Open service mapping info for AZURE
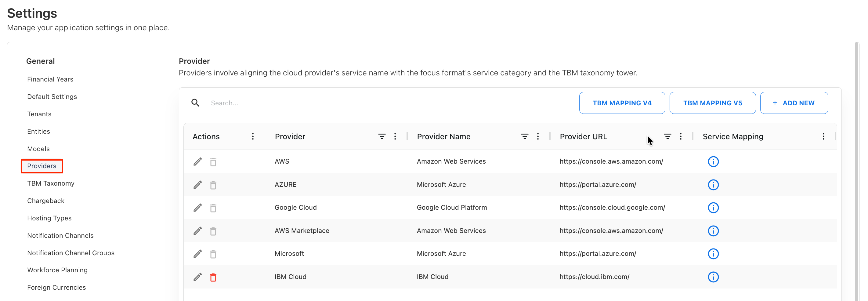The height and width of the screenshot is (301, 868). 713,185
